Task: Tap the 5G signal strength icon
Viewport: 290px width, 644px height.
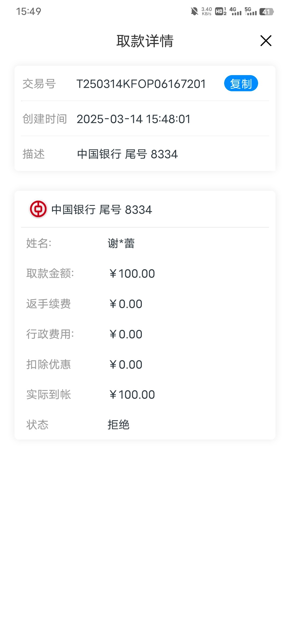Action: pyautogui.click(x=251, y=12)
